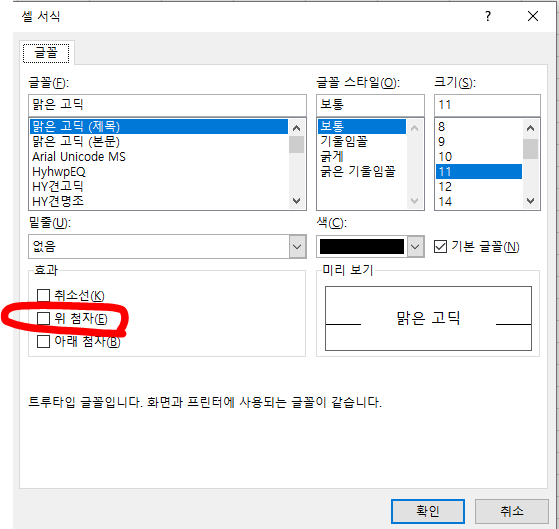Select 굵게 font style
The image size is (559, 529).
point(361,156)
